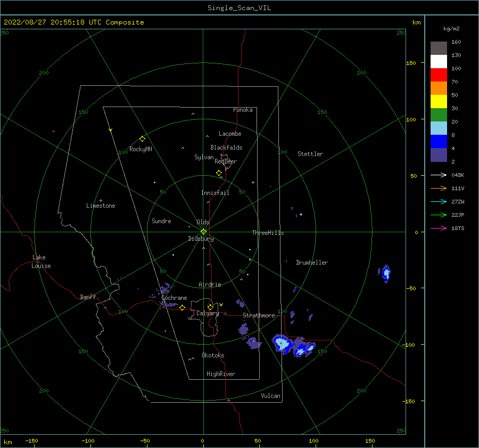Click the white plus marker south of Stettler

(301, 214)
